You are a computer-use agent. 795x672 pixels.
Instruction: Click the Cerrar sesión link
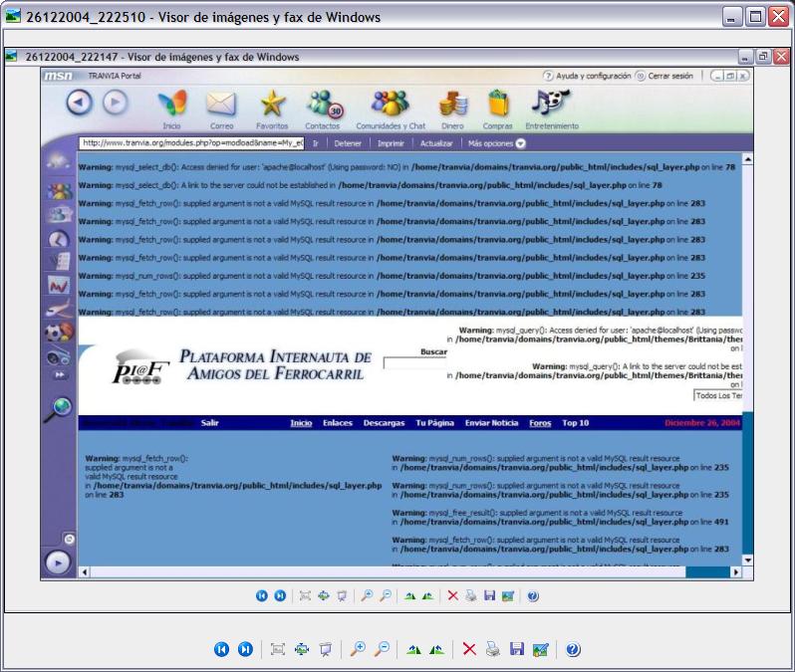(x=666, y=76)
